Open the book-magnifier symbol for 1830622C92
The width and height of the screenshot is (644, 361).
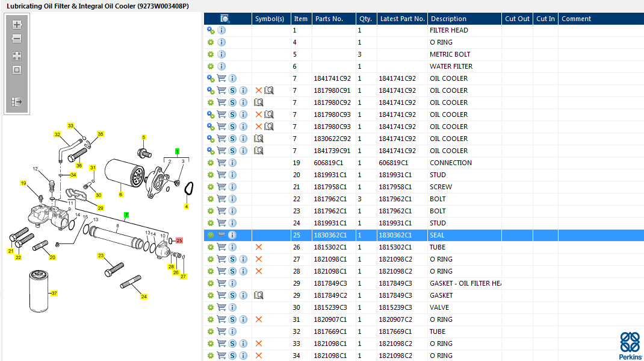(259, 139)
